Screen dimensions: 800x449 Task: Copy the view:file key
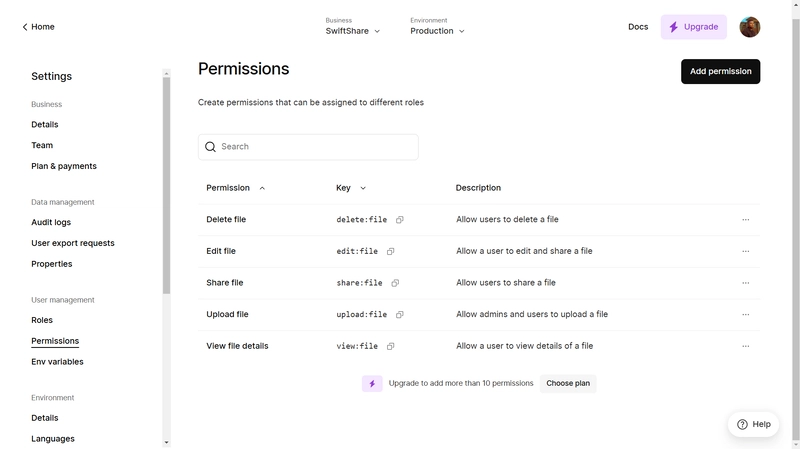[x=390, y=346]
